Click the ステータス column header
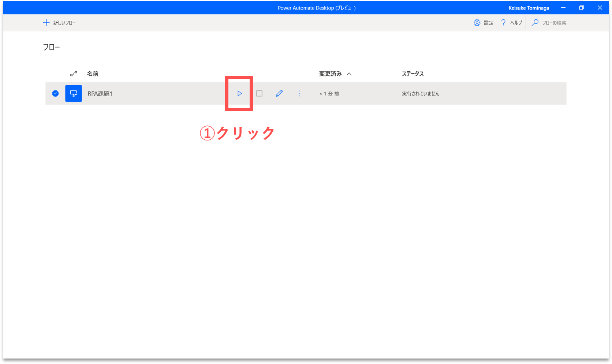 [413, 74]
